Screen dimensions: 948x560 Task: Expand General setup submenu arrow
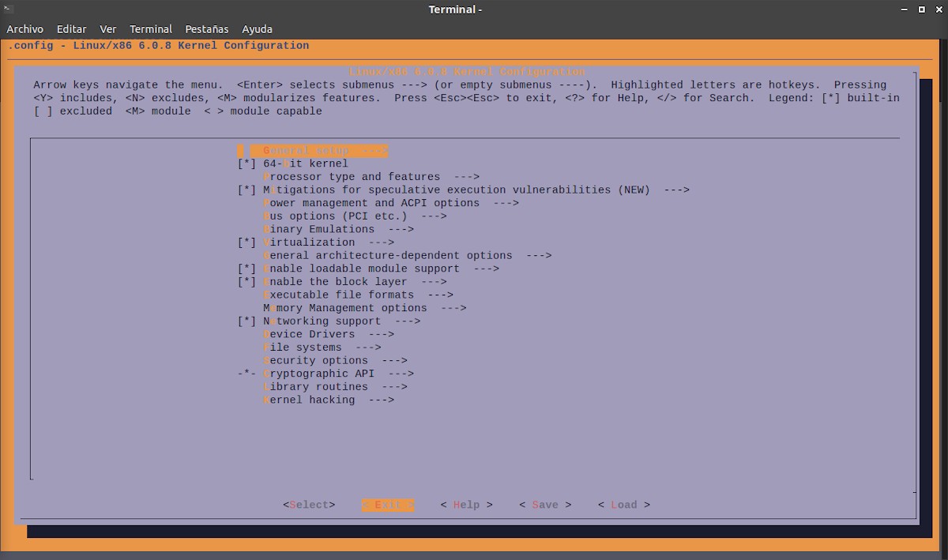374,150
